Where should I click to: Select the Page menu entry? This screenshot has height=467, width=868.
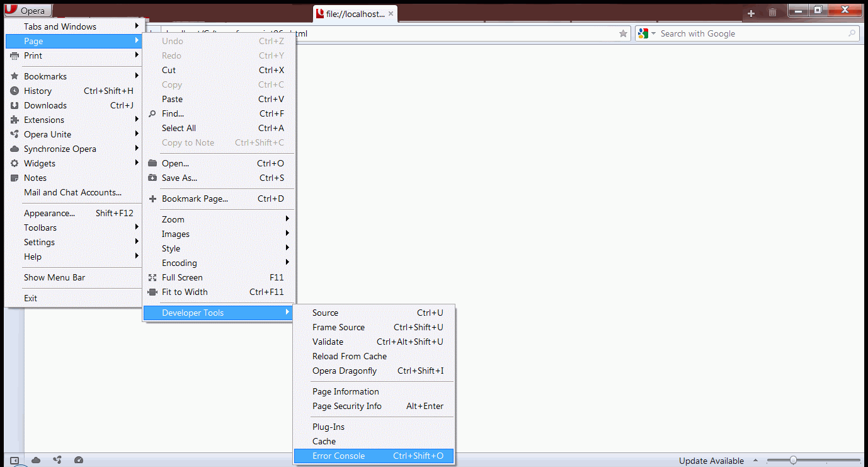(x=73, y=41)
